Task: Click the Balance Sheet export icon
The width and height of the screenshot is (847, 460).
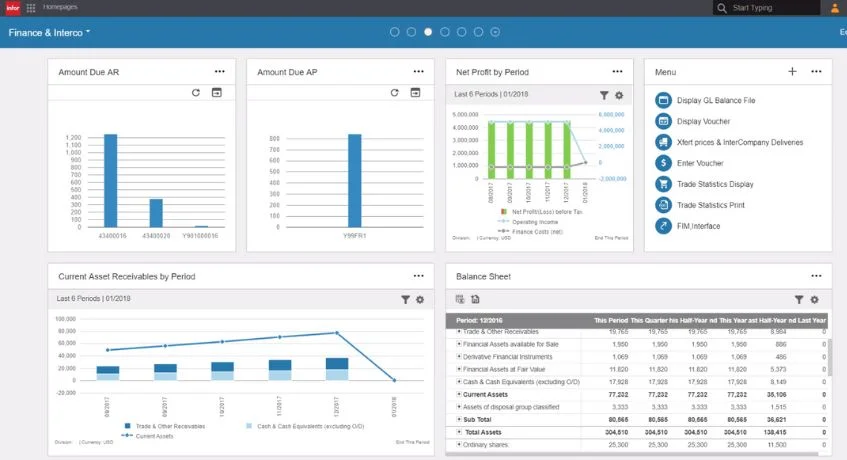Action: pos(475,299)
